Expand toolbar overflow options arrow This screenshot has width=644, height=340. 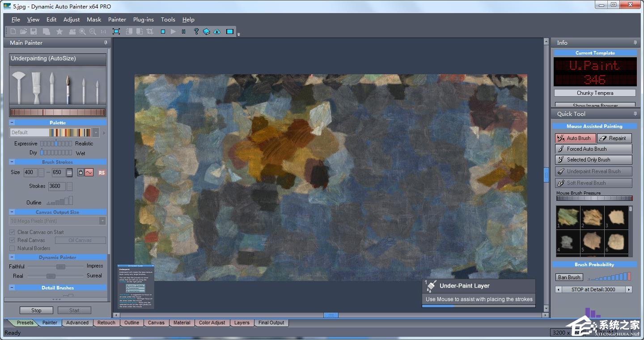[239, 34]
